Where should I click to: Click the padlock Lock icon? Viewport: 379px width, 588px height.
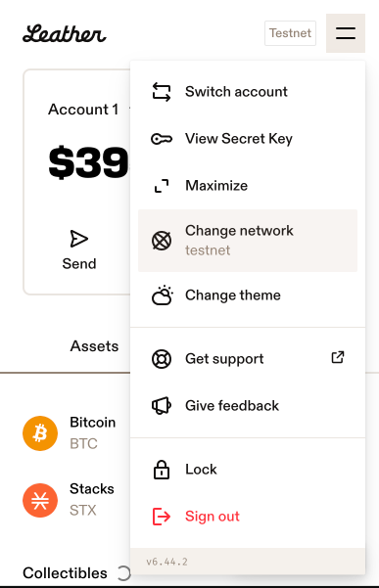pos(162,470)
